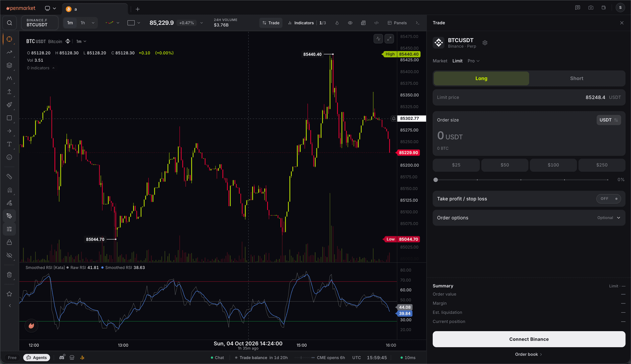
Task: Open the Order book link
Action: point(528,354)
